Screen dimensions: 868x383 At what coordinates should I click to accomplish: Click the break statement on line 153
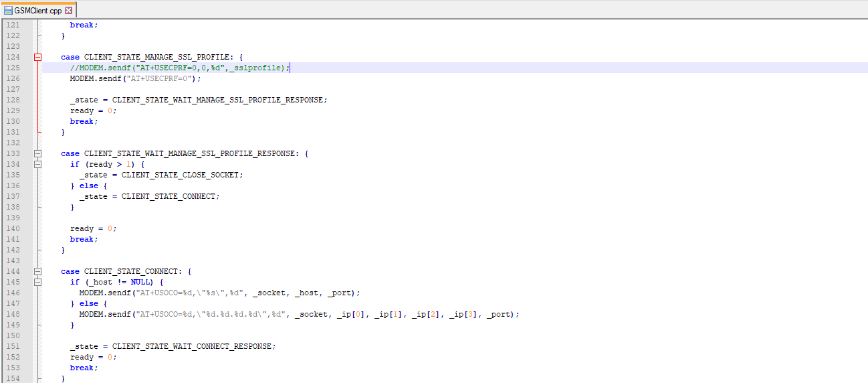82,368
